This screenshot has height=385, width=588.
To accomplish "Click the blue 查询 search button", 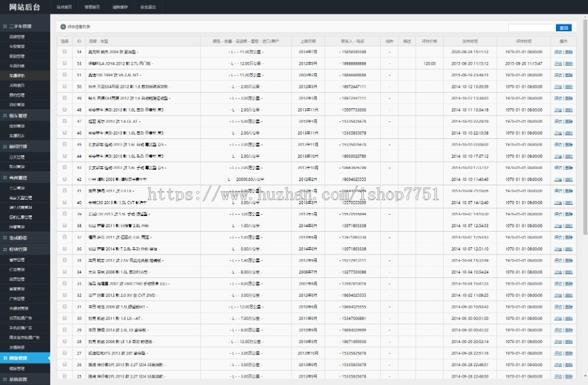I will pyautogui.click(x=564, y=27).
